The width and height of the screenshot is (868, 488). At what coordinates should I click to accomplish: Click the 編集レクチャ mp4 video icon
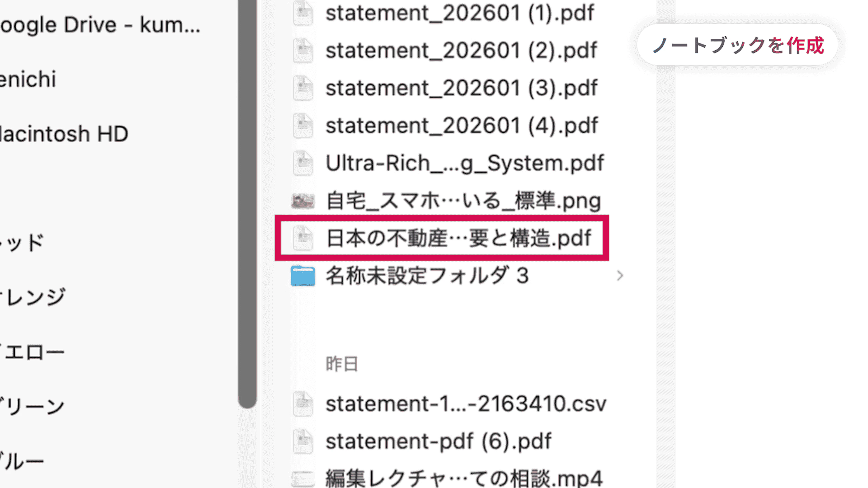click(x=303, y=479)
